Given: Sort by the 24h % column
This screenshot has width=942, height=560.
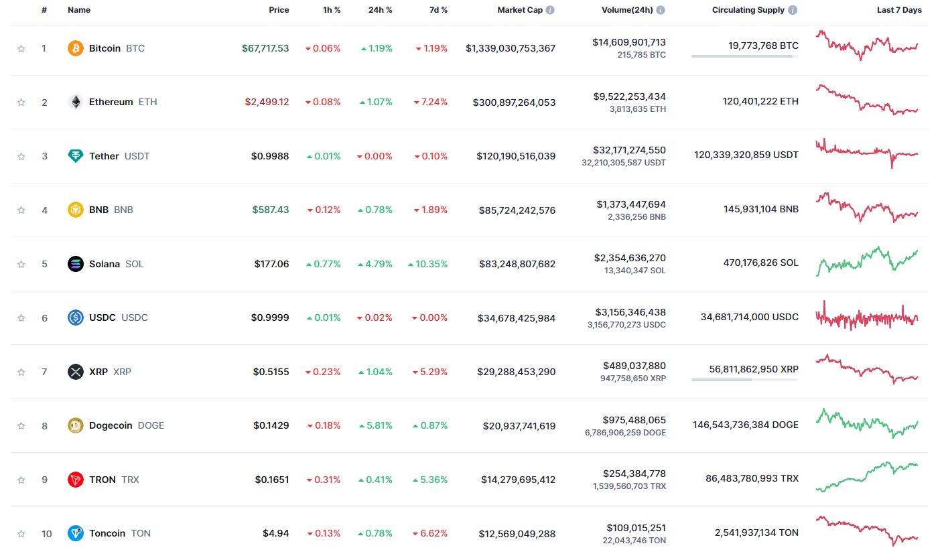Looking at the screenshot, I should point(381,10).
